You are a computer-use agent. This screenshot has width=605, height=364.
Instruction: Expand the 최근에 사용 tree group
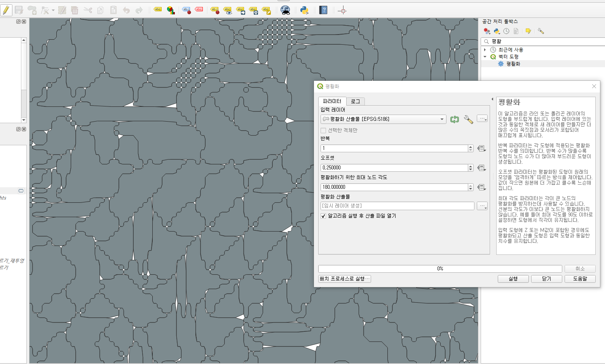pyautogui.click(x=485, y=50)
